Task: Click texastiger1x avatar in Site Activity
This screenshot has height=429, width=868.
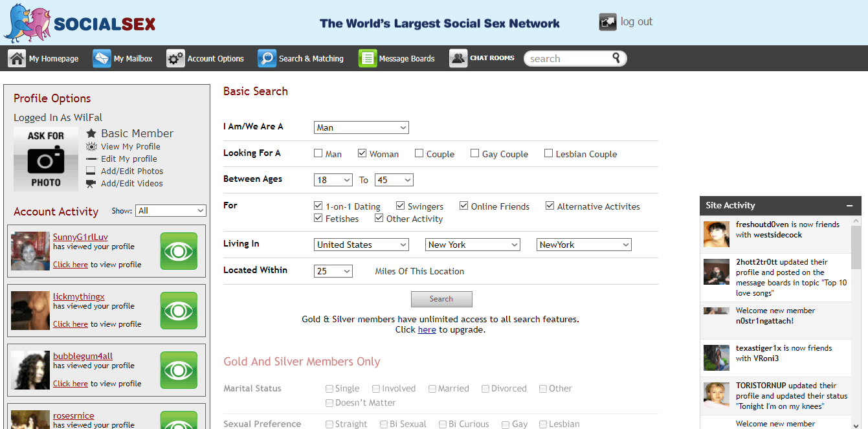Action: pyautogui.click(x=717, y=358)
